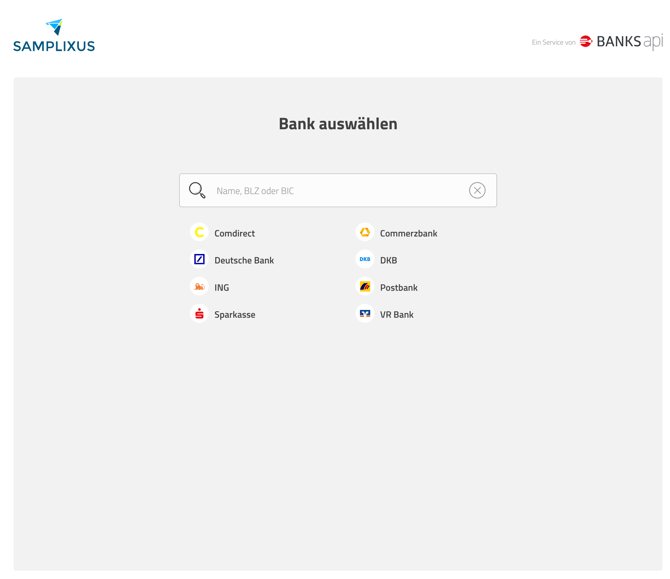The height and width of the screenshot is (579, 670).
Task: Click the Sparkasse red logo icon
Action: click(199, 314)
